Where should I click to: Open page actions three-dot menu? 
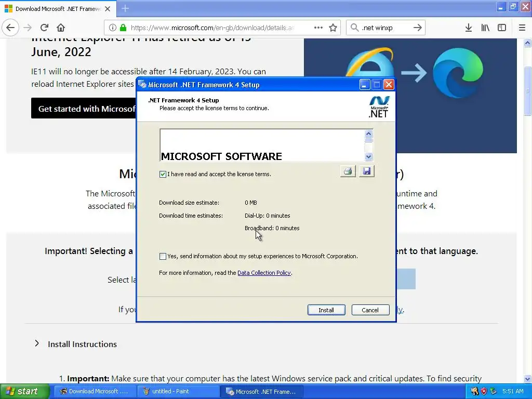pyautogui.click(x=318, y=28)
